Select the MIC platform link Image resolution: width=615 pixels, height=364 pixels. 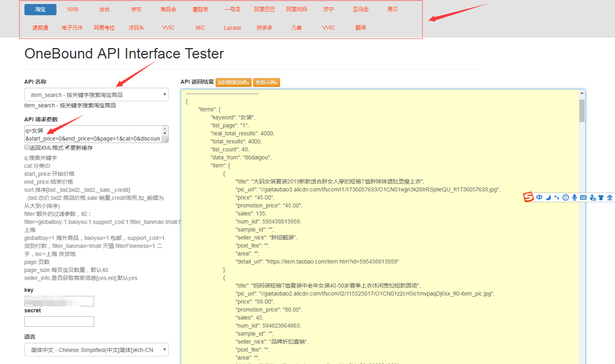(201, 28)
